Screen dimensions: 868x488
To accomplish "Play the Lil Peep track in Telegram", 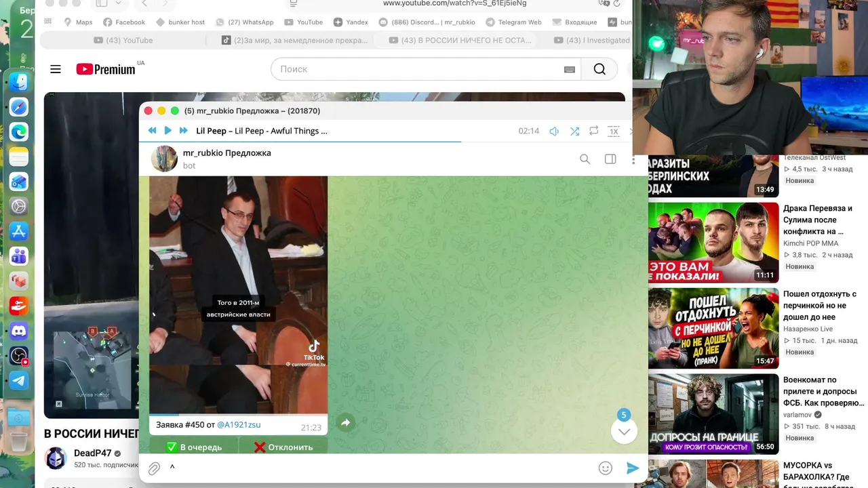I will pyautogui.click(x=167, y=131).
